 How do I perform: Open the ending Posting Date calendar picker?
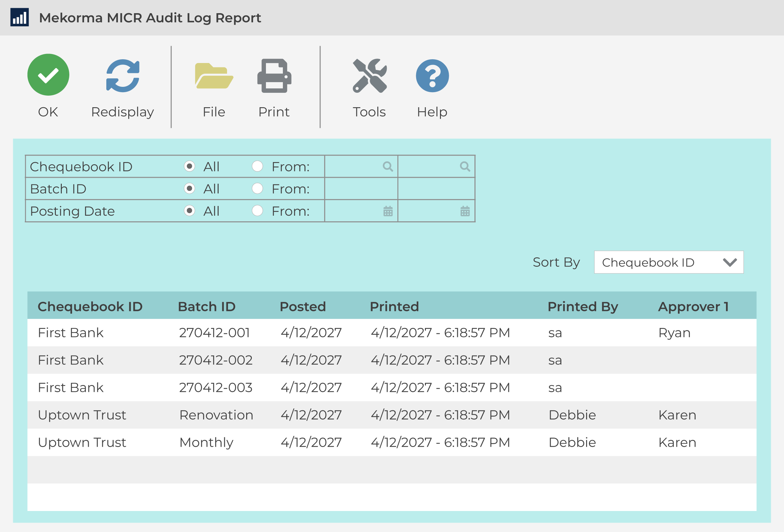[465, 211]
